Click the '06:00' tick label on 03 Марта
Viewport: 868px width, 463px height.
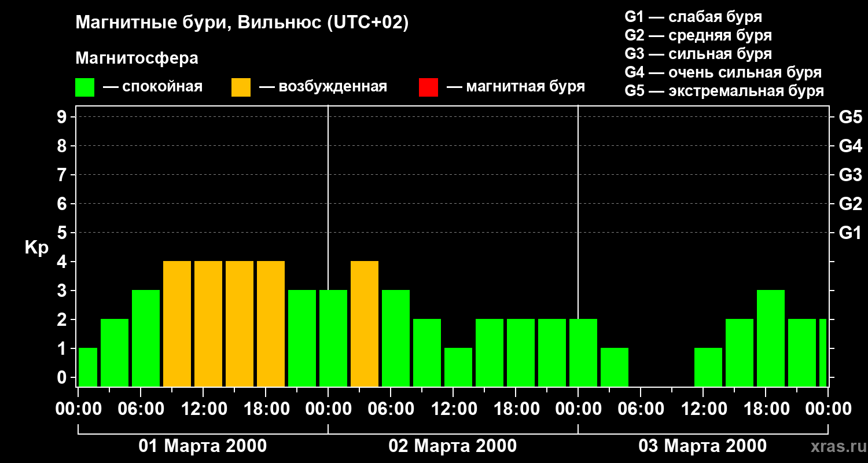641,409
